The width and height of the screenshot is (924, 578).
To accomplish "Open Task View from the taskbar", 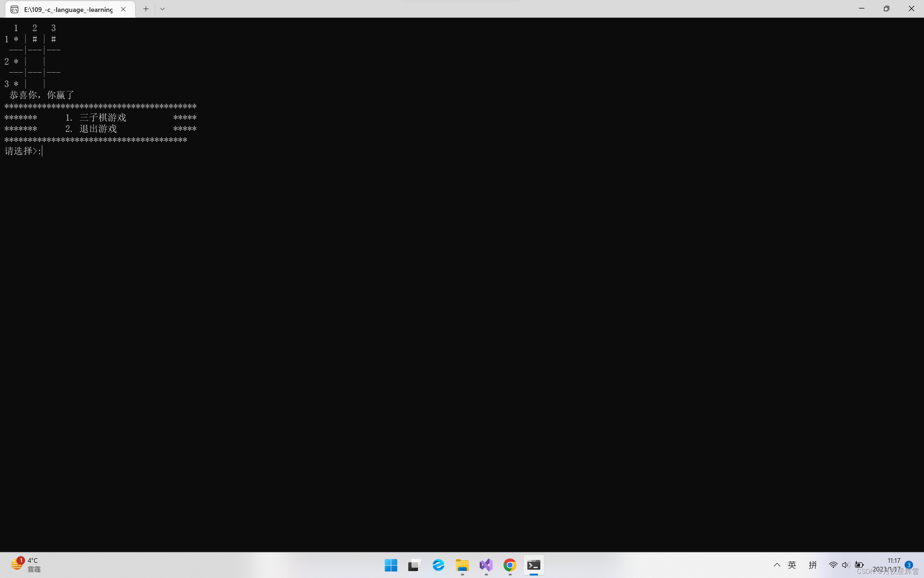I will (414, 565).
